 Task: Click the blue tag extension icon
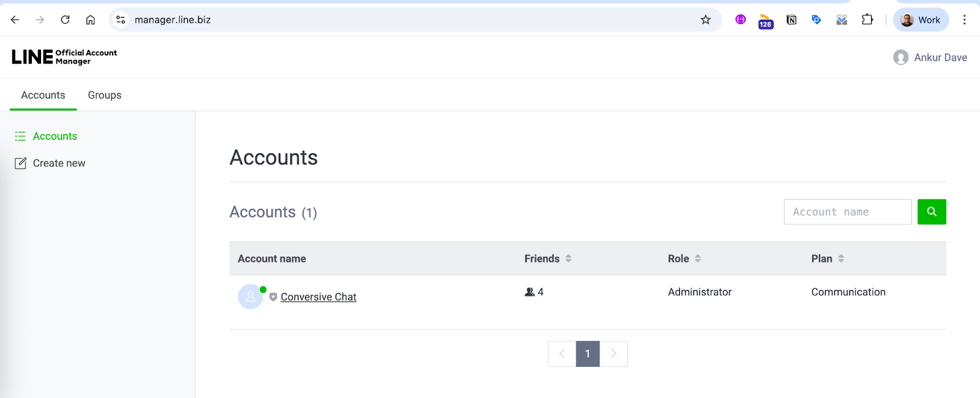(x=816, y=20)
